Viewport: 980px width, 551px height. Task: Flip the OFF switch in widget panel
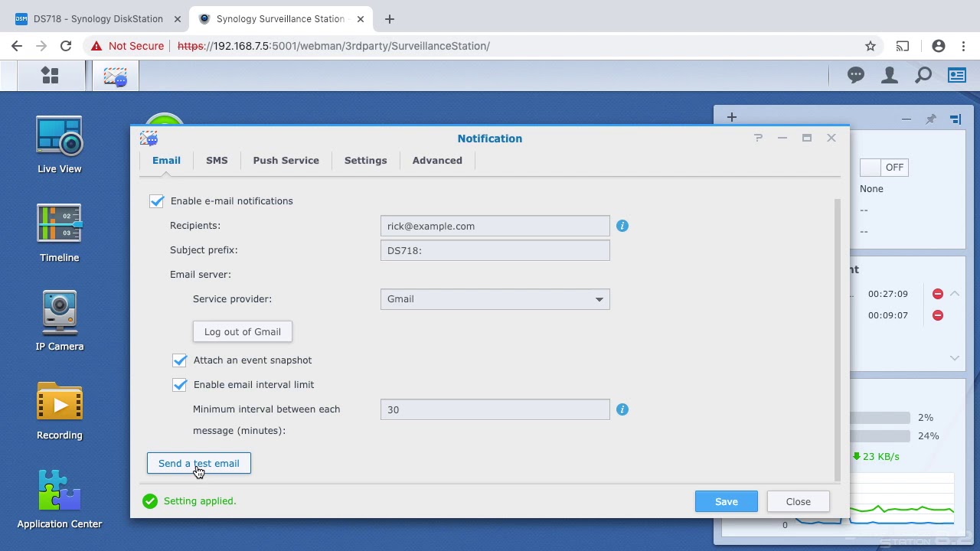(883, 167)
